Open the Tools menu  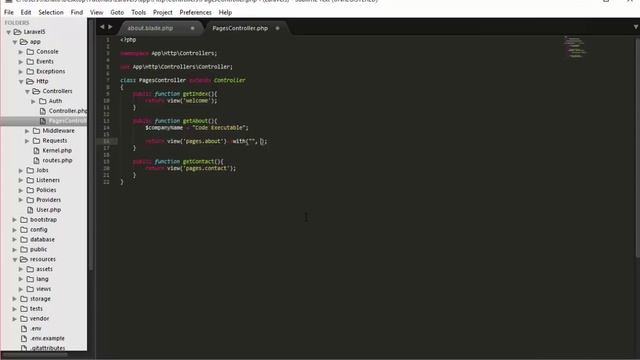(x=138, y=12)
